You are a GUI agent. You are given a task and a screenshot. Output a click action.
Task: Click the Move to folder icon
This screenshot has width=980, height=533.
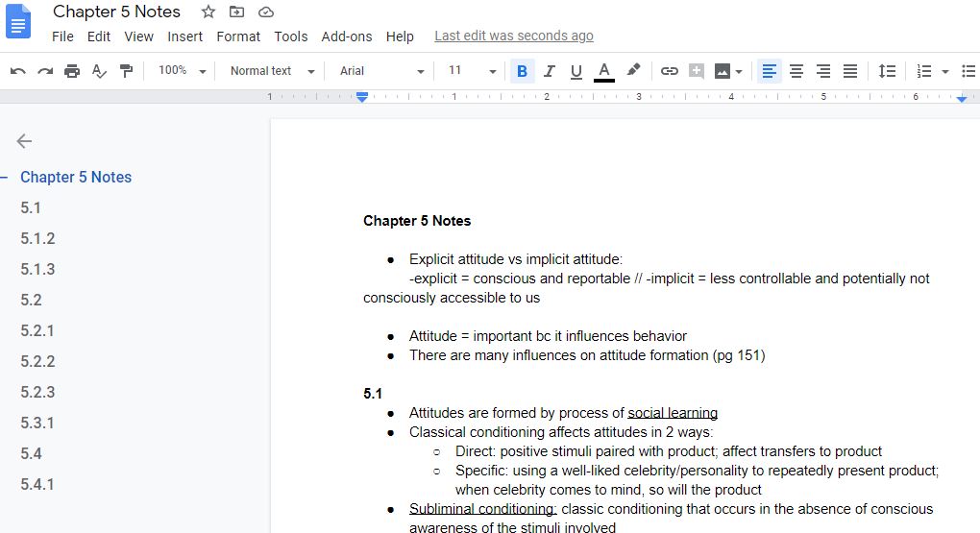coord(236,12)
